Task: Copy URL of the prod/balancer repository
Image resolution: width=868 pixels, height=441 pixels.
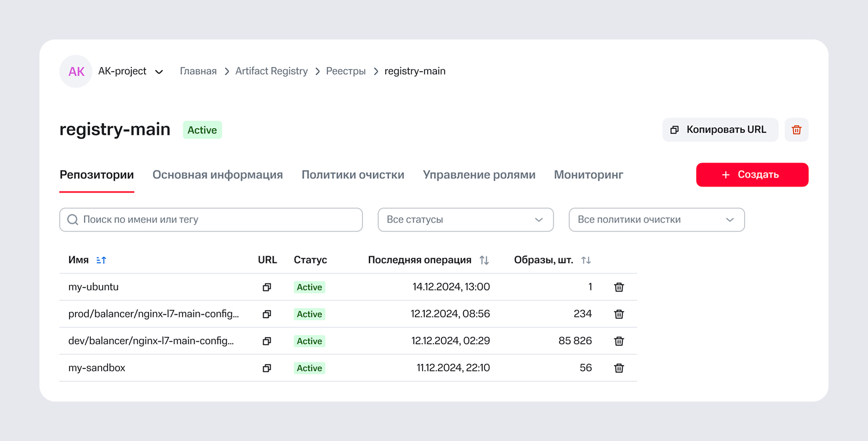Action: point(267,314)
